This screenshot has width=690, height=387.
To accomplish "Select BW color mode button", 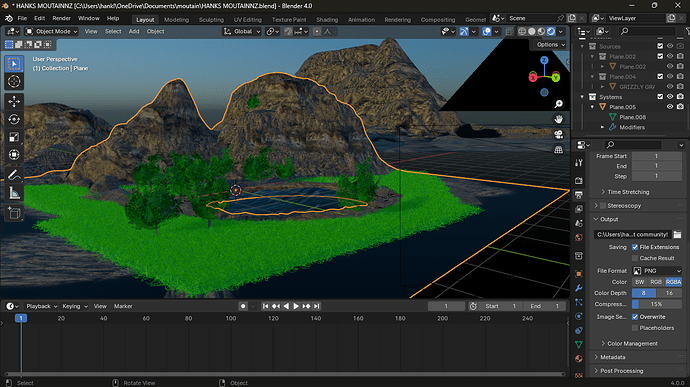I will 640,282.
